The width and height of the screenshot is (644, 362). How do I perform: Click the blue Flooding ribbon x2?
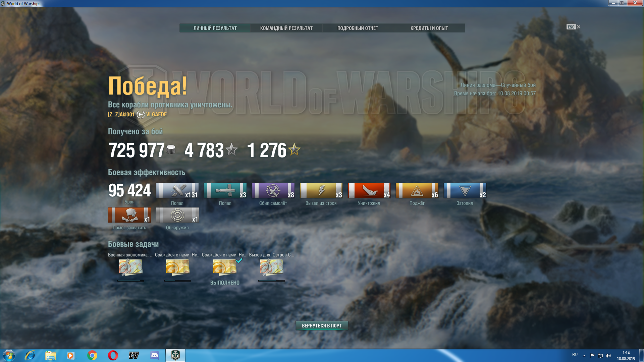[x=465, y=191]
